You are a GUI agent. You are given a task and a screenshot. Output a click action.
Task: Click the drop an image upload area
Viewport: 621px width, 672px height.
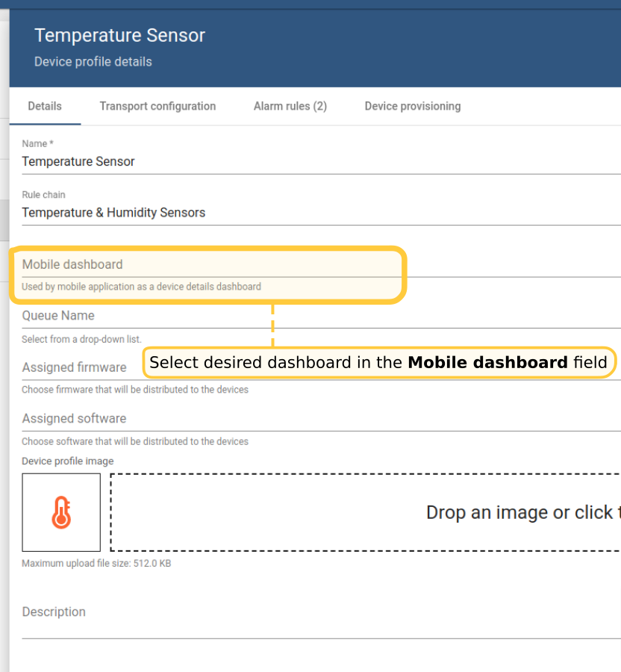366,512
